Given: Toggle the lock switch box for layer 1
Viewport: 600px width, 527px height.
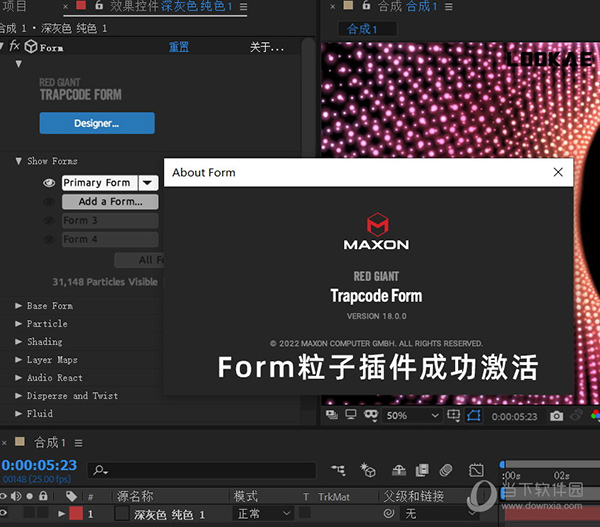Looking at the screenshot, I should 43,513.
